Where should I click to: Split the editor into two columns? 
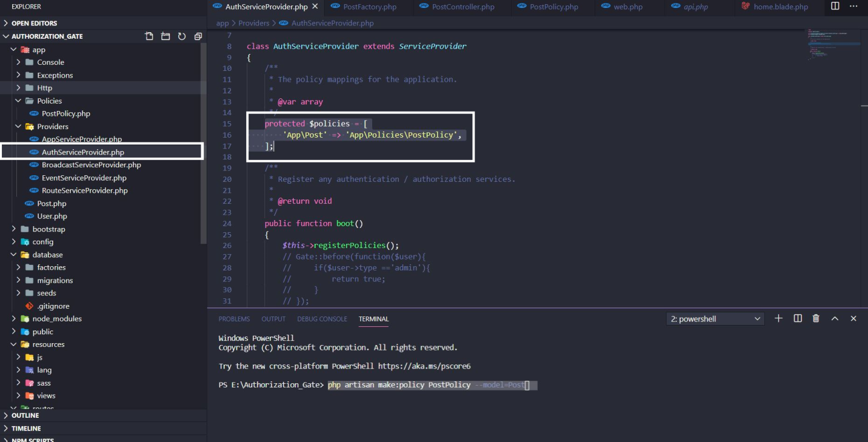click(835, 6)
